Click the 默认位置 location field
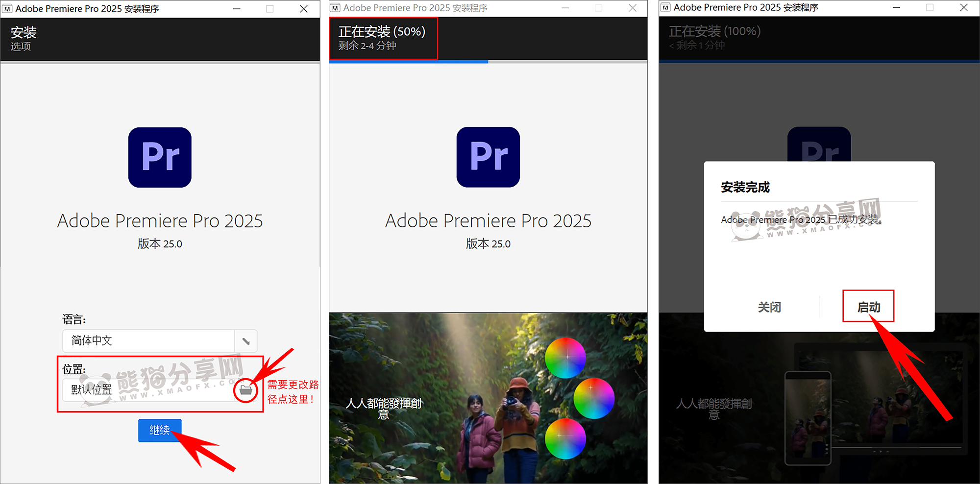Screen dimensions: 980x484 [x=149, y=390]
